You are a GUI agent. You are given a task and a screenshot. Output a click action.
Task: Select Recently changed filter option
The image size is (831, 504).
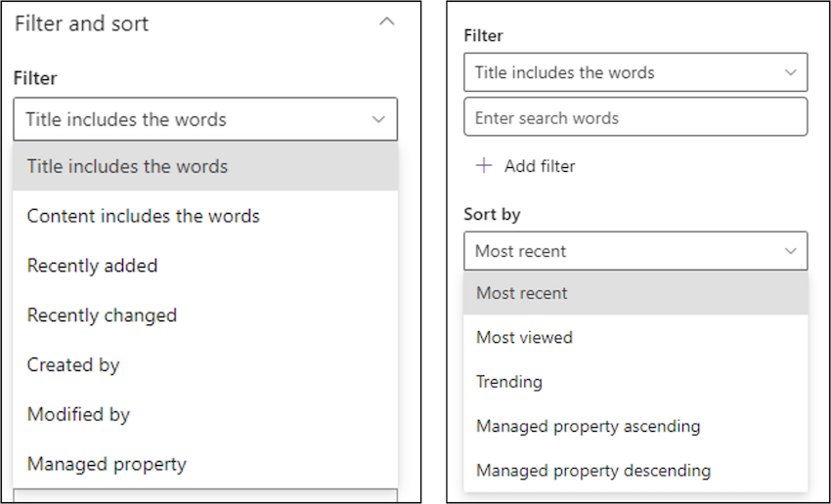click(205, 315)
